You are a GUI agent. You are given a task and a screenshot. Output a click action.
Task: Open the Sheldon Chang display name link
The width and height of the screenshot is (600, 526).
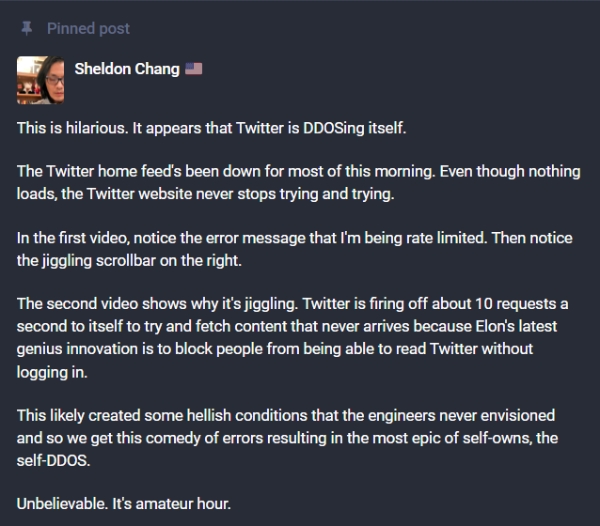pyautogui.click(x=127, y=69)
